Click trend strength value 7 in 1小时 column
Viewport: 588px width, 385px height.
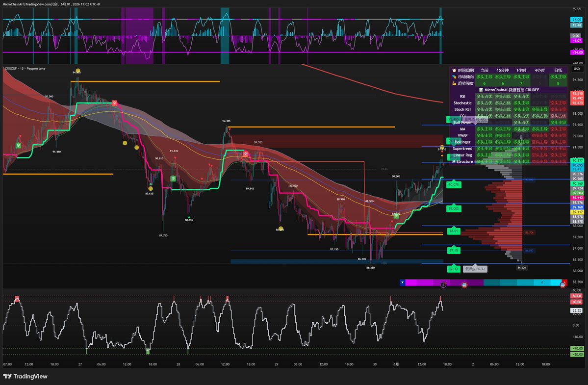click(521, 83)
